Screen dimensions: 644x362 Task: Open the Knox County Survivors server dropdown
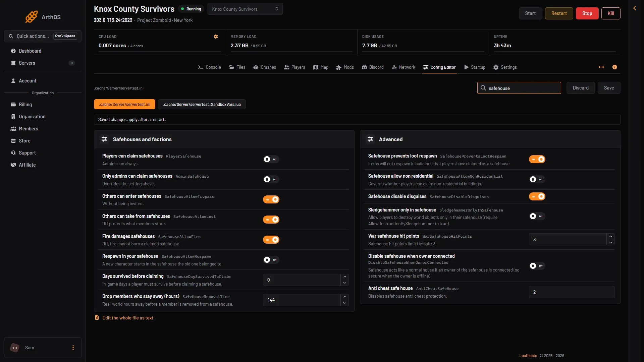245,9
